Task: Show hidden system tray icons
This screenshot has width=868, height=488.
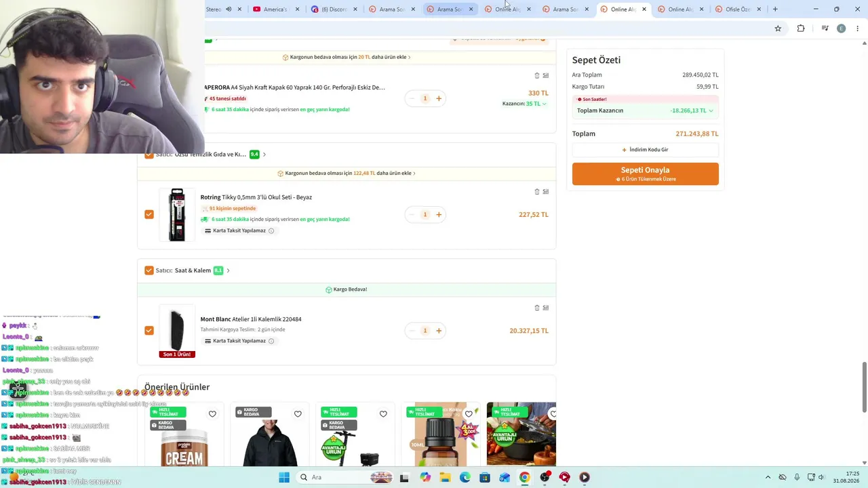Action: pos(768,477)
